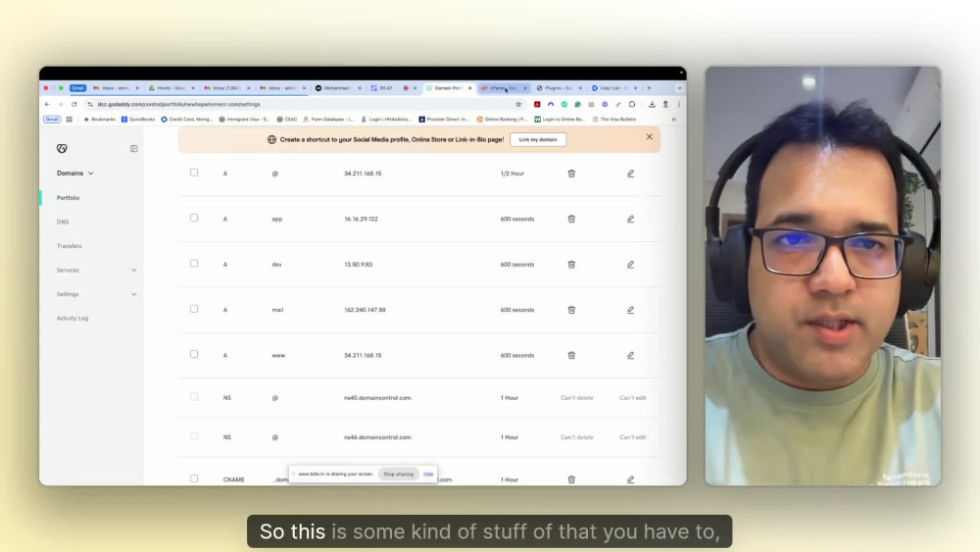Select checkbox for dev record
The image size is (980, 552).
[194, 264]
